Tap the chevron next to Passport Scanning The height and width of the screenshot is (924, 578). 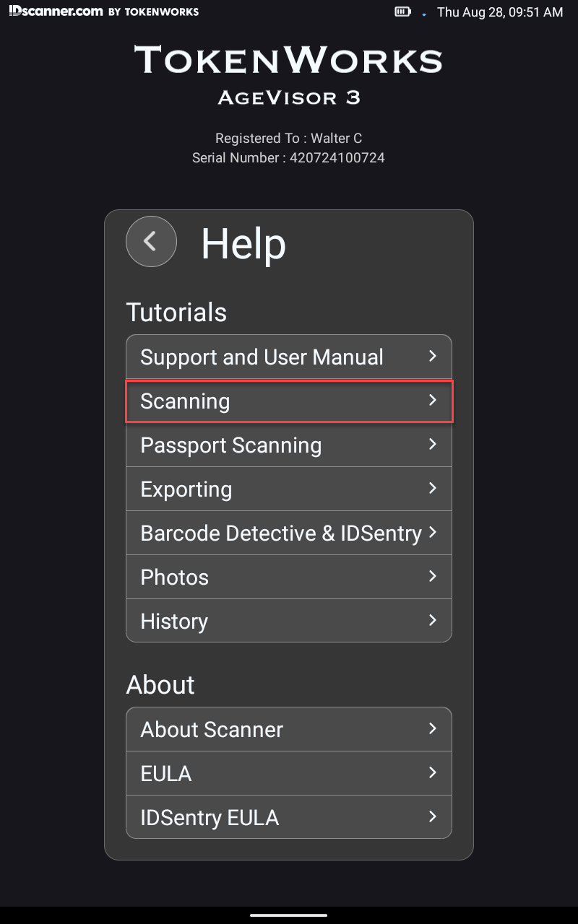click(x=433, y=444)
